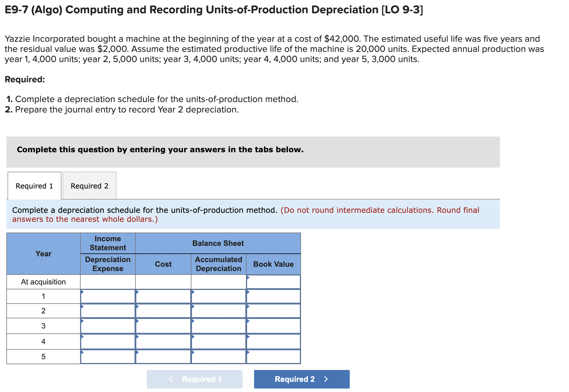Click Year 2 Depreciation Expense cell

click(108, 311)
